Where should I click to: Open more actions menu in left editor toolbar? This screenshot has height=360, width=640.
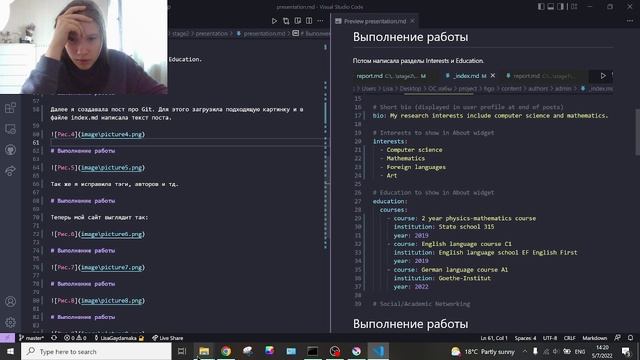[x=320, y=20]
